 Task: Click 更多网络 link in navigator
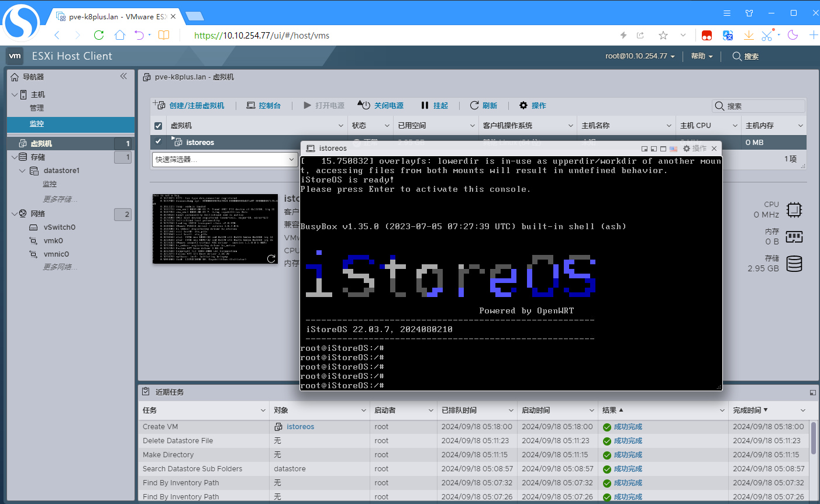(x=60, y=267)
